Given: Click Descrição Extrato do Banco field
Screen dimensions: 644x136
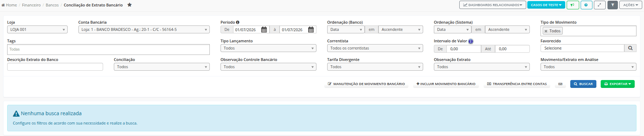Looking at the screenshot, I should [x=55, y=67].
